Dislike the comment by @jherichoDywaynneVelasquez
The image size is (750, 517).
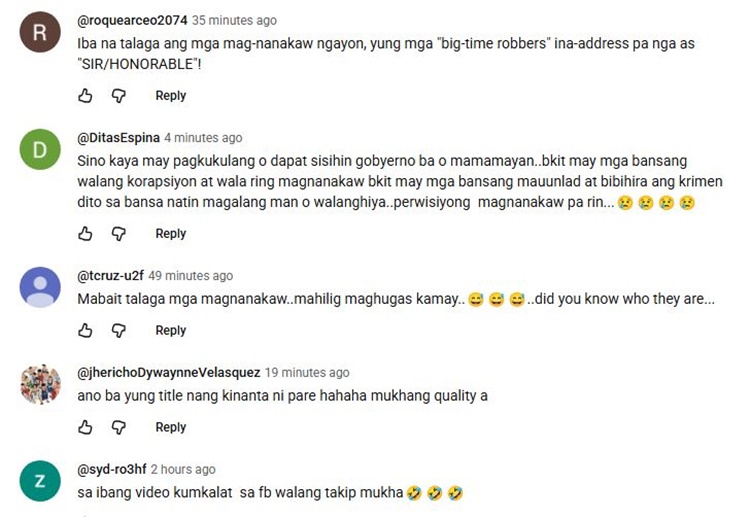119,427
